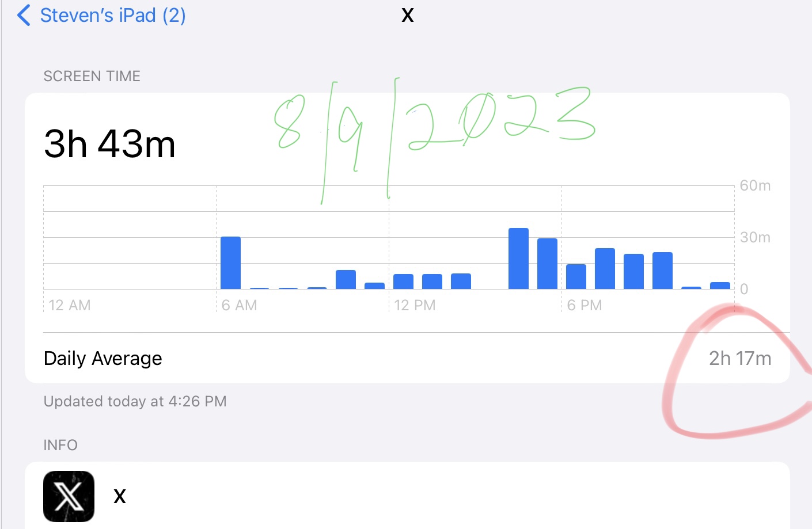
Task: Select the last bar on the chart
Action: click(720, 286)
